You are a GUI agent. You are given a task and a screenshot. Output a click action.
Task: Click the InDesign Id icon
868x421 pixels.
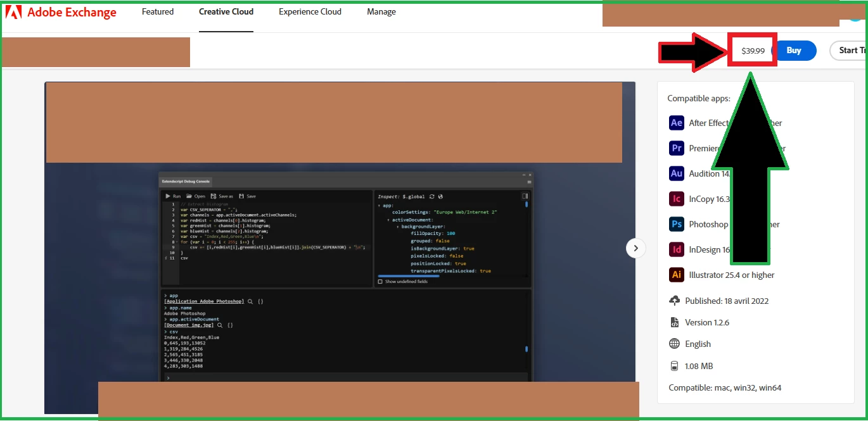(x=677, y=249)
